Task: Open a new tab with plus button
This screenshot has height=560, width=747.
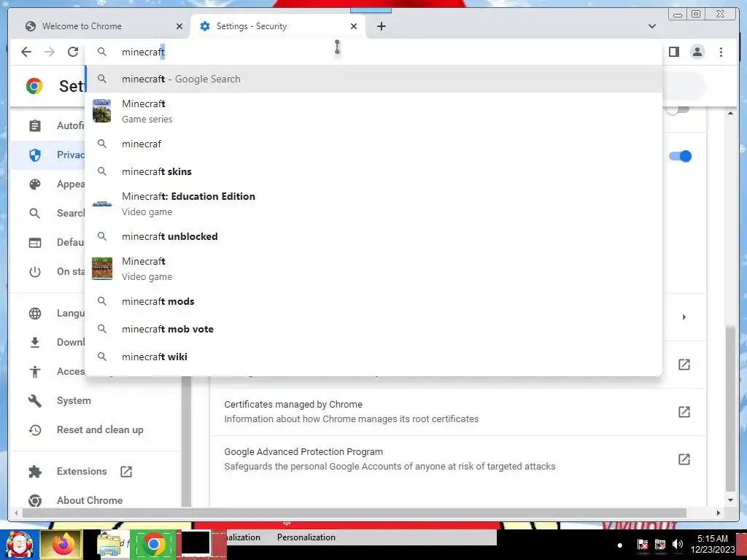Action: [381, 26]
